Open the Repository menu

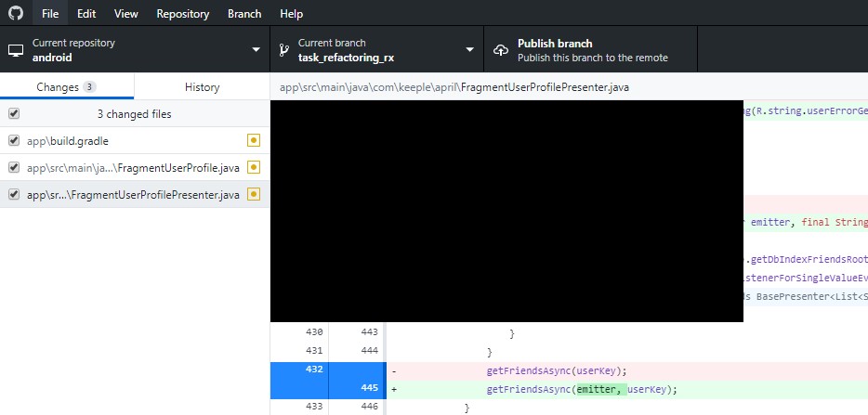click(183, 14)
